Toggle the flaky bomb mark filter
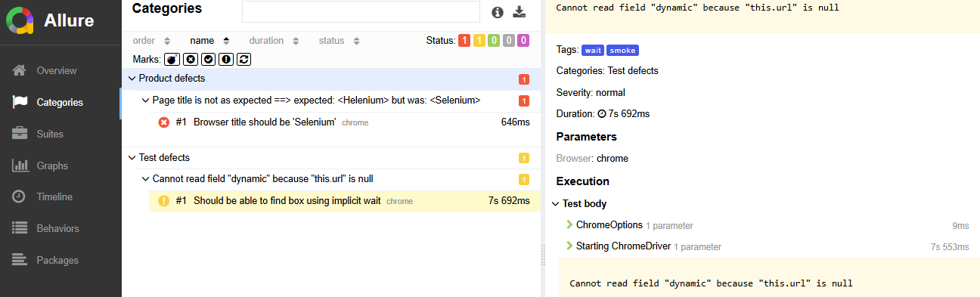The width and height of the screenshot is (980, 297). tap(172, 59)
